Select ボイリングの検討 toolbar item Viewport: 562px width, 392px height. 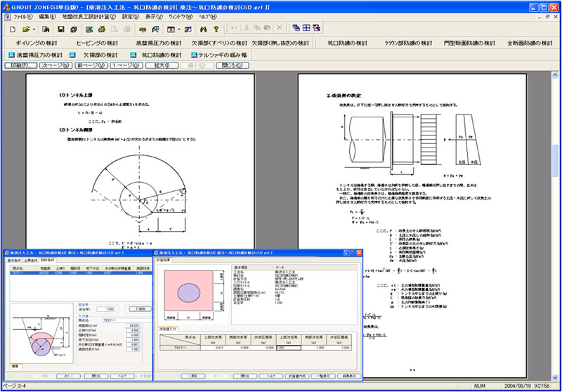pyautogui.click(x=37, y=43)
